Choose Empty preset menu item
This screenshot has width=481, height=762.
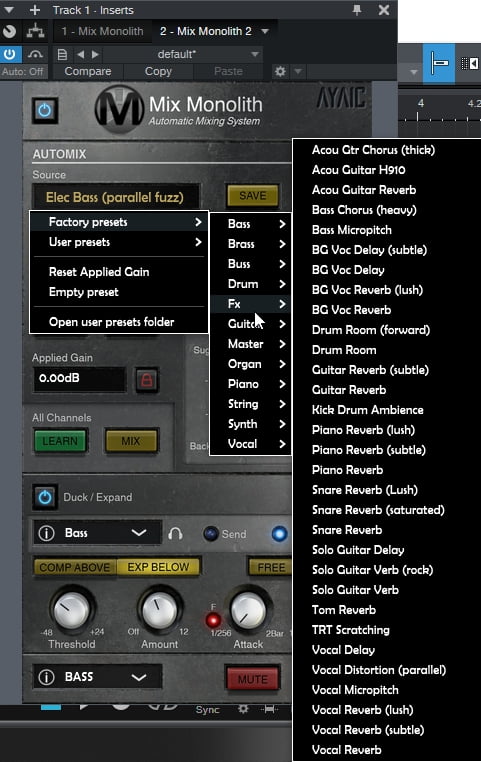click(x=84, y=292)
